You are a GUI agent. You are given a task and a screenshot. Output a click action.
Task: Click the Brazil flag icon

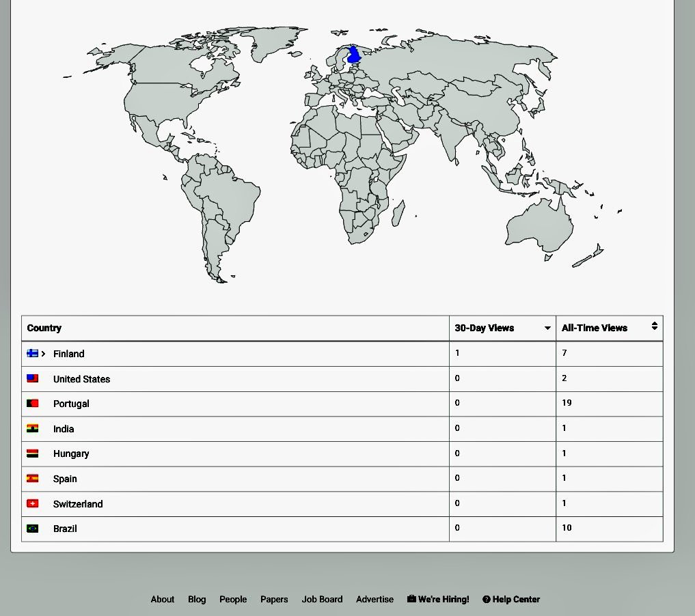pos(32,529)
